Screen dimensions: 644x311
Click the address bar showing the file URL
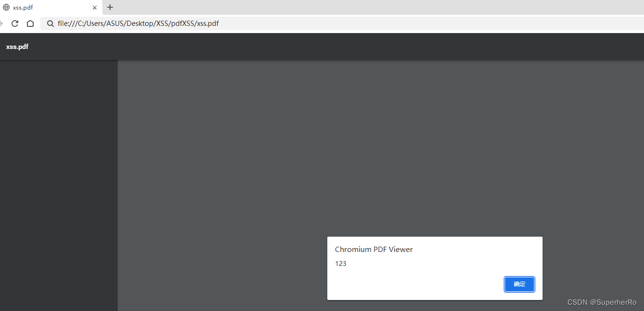point(341,24)
